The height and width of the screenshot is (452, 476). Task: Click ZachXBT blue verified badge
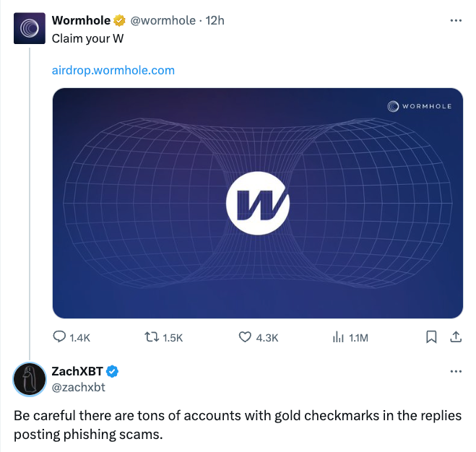point(112,371)
